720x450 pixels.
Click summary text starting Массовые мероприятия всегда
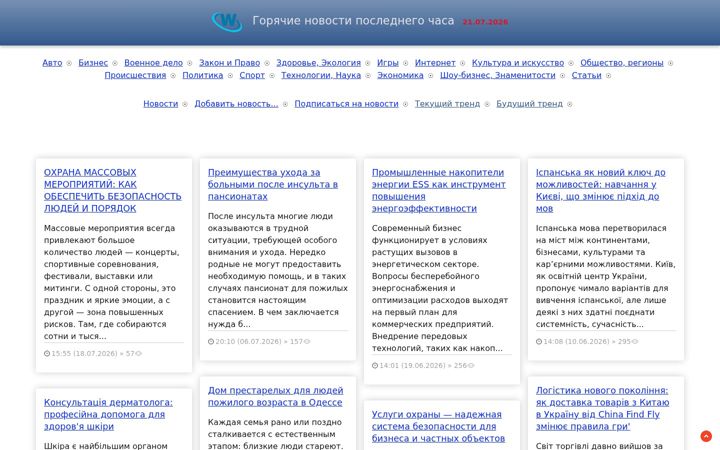point(112,282)
